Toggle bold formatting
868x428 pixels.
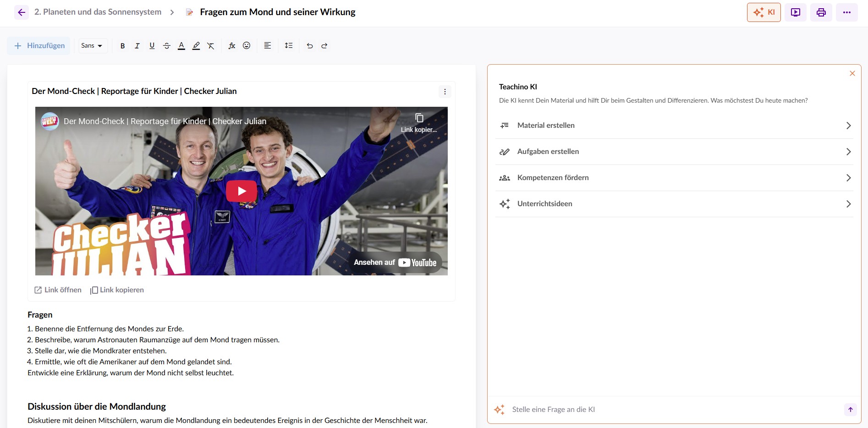122,46
